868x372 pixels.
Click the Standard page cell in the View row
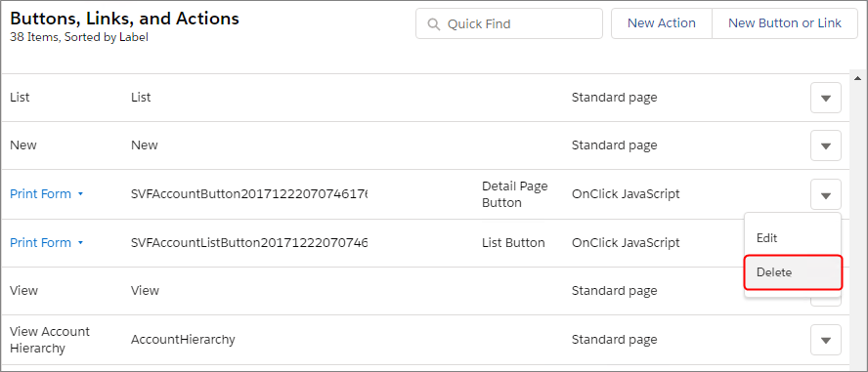[615, 291]
